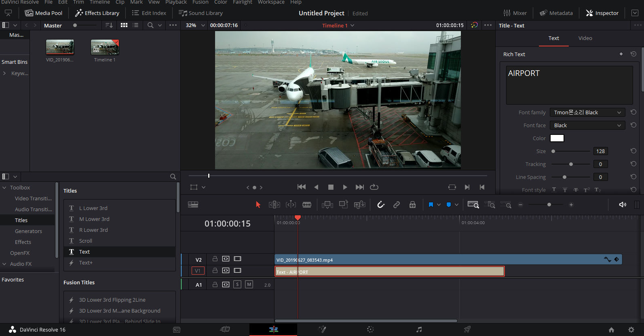644x336 pixels.
Task: Click the Insert clip icon
Action: (x=327, y=205)
